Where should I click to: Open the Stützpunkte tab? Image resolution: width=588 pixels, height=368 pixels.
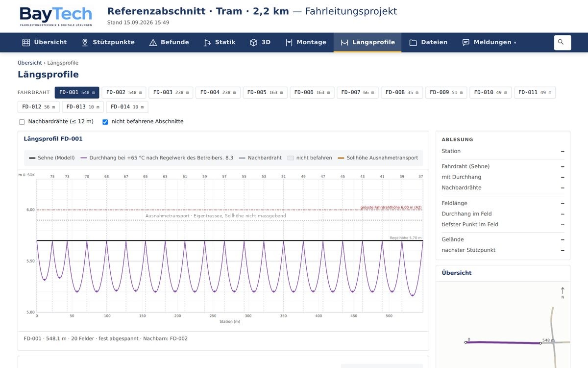pyautogui.click(x=108, y=42)
